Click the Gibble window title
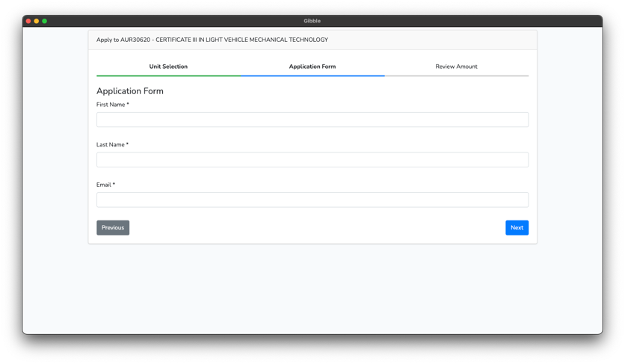625x364 pixels. tap(312, 21)
